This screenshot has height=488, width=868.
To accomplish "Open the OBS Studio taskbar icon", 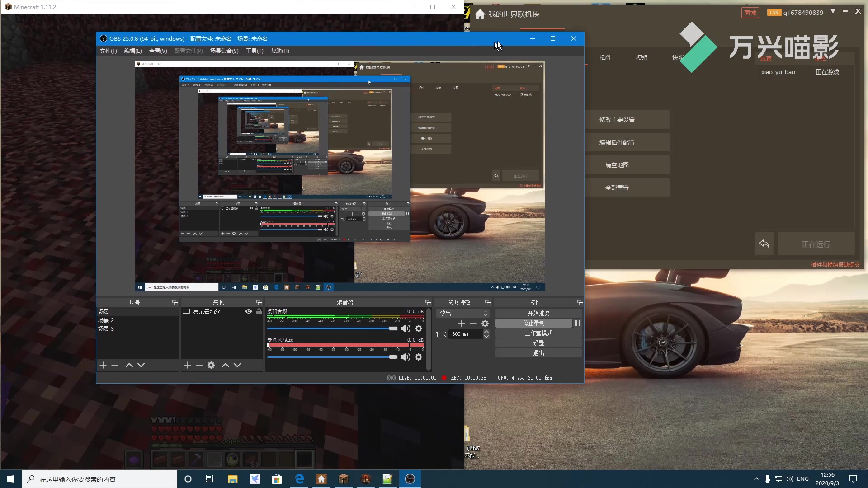I will pos(410,479).
